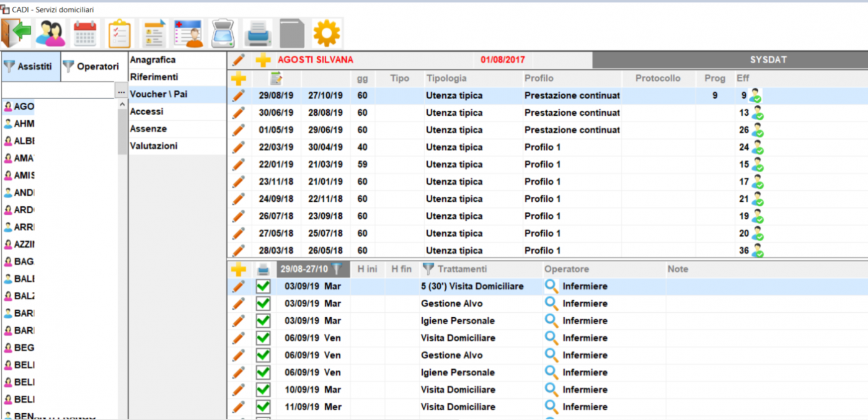This screenshot has height=420, width=868.
Task: Open settings with the gear icon
Action: (326, 33)
